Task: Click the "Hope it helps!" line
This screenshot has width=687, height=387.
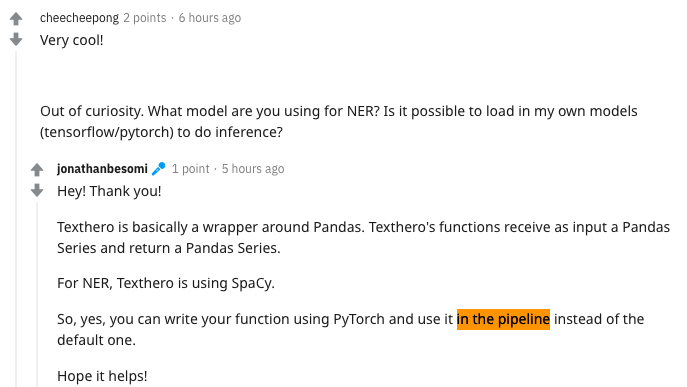Action: pyautogui.click(x=102, y=376)
